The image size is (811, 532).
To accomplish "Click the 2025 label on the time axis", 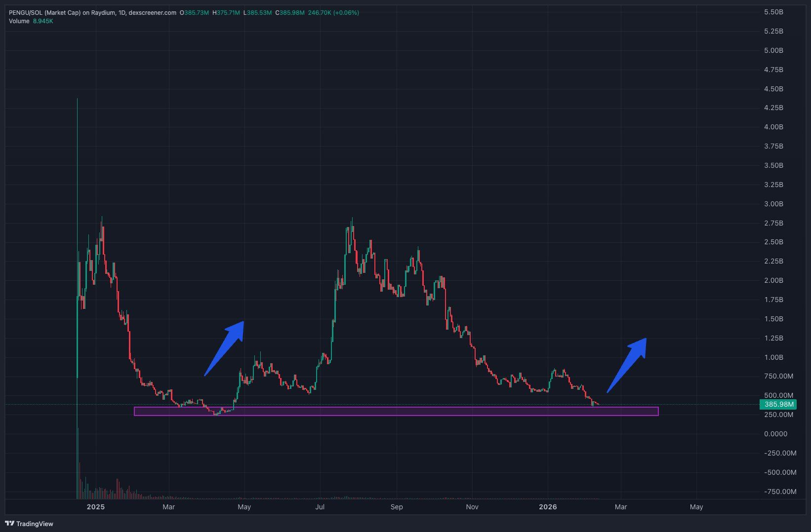I will click(x=96, y=507).
